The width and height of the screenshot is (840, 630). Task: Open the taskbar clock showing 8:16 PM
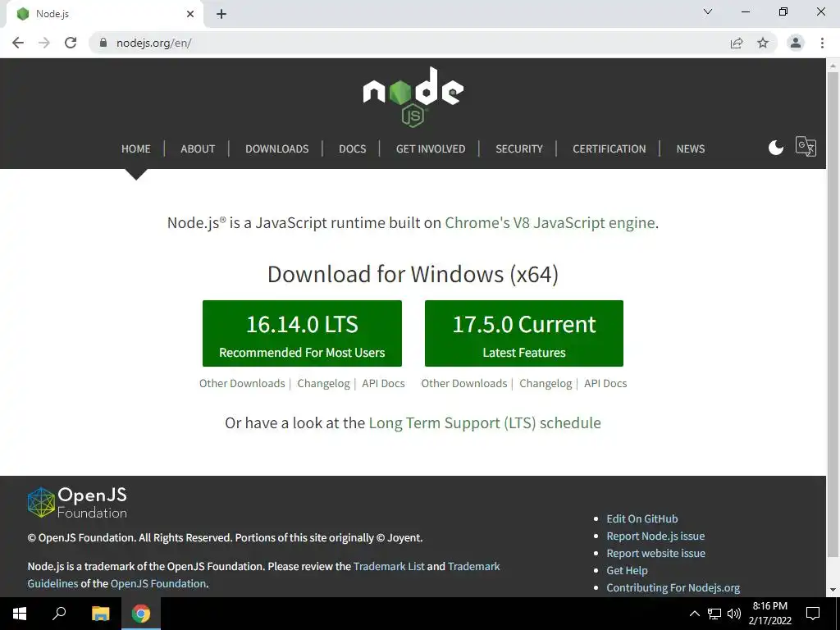click(x=769, y=614)
